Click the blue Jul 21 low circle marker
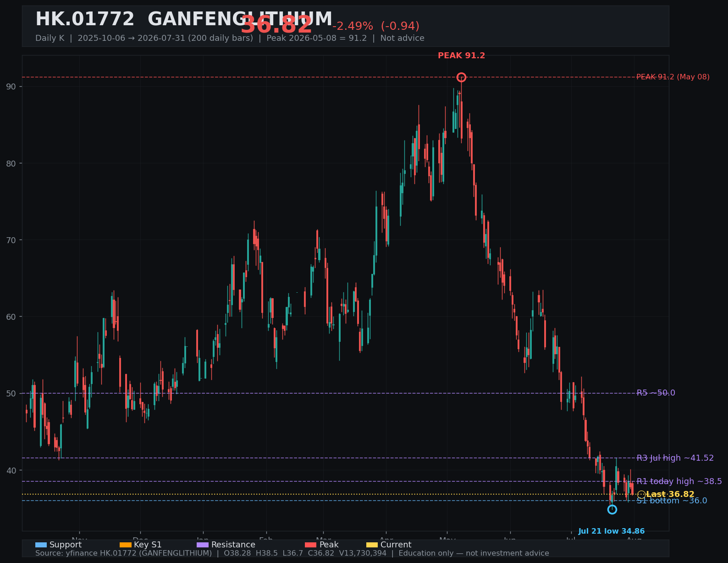 pyautogui.click(x=612, y=509)
